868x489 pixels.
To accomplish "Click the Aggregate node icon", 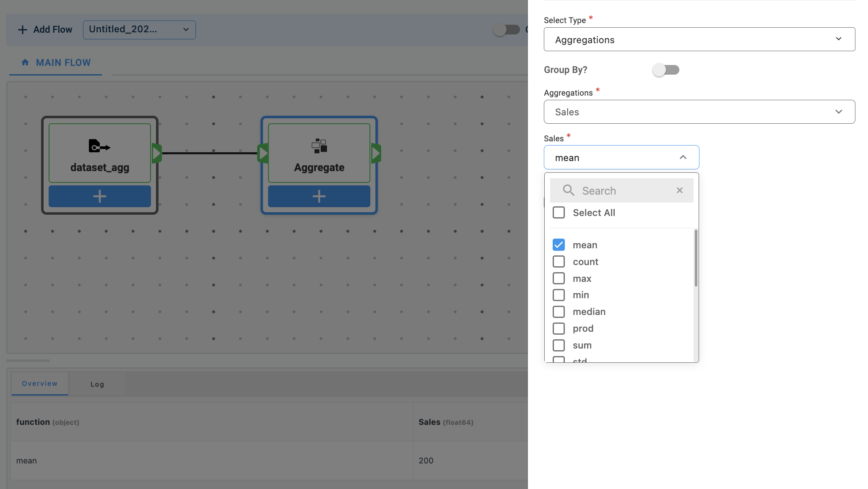I will point(319,146).
